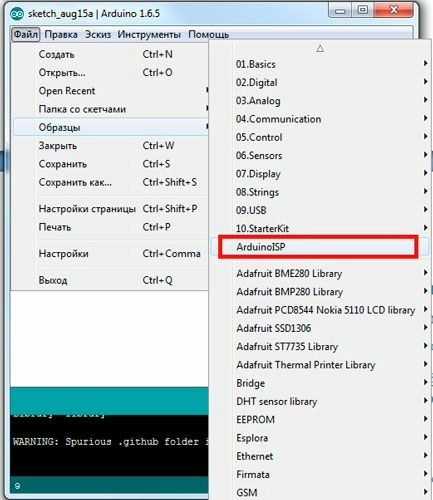Image resolution: width=433 pixels, height=500 pixels.
Task: Close the Arduino window
Action: (394, 10)
